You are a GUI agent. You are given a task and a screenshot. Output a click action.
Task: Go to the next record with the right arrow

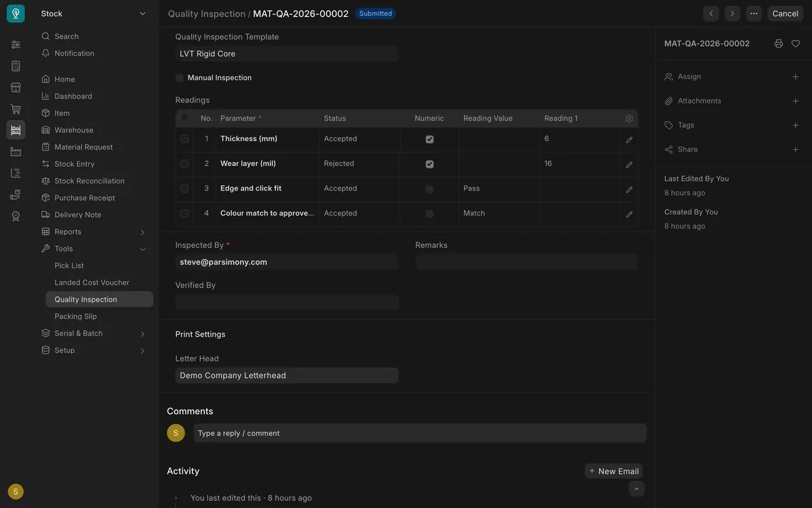[x=732, y=13]
